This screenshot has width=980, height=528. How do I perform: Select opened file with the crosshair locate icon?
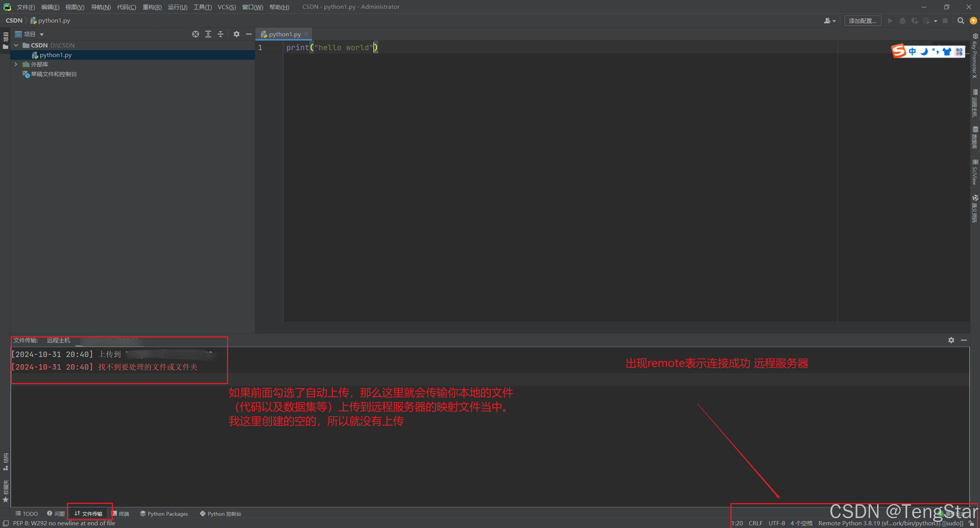tap(196, 34)
